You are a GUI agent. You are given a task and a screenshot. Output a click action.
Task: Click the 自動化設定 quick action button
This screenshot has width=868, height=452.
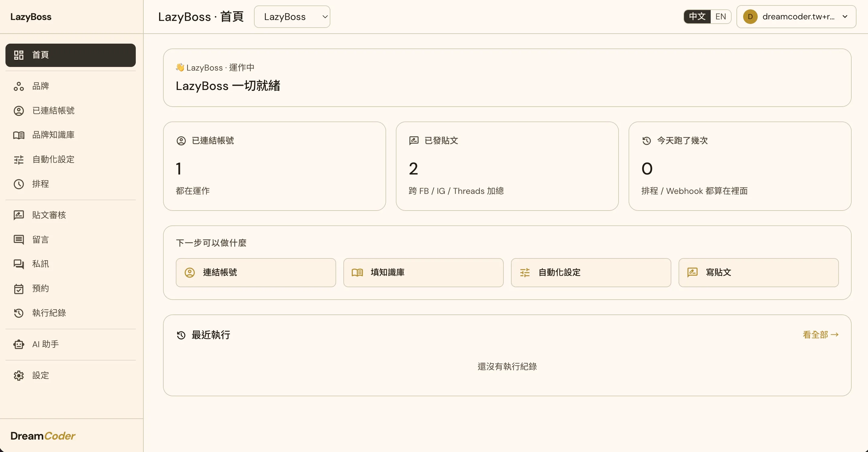coord(591,272)
